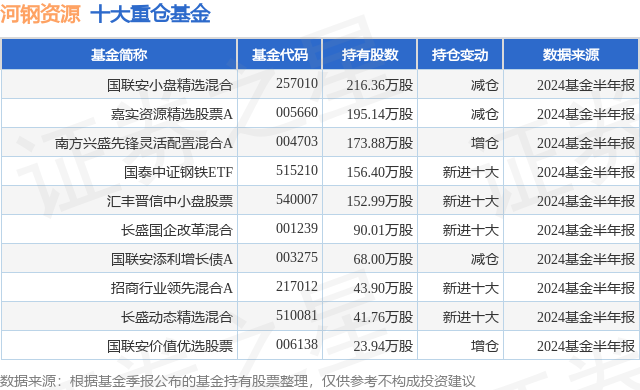640x390 pixels.
Task: Click the 41.76万股 holding value
Action: [383, 317]
